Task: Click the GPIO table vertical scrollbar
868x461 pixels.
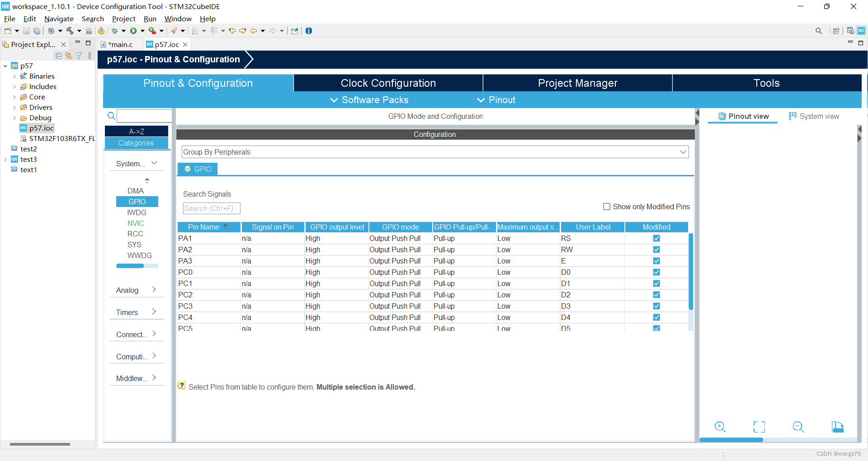Action: pos(690,272)
